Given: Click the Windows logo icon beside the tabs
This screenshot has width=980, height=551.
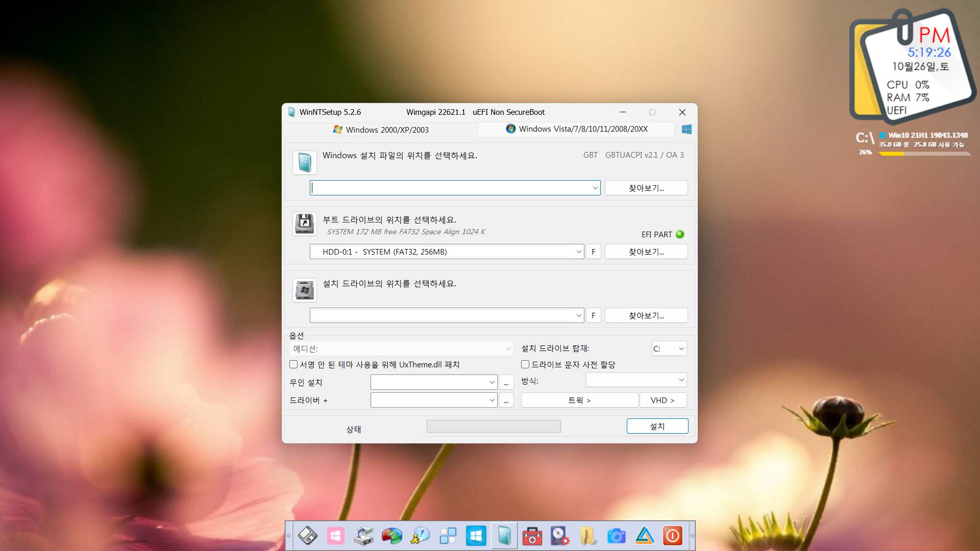Looking at the screenshot, I should [x=687, y=130].
